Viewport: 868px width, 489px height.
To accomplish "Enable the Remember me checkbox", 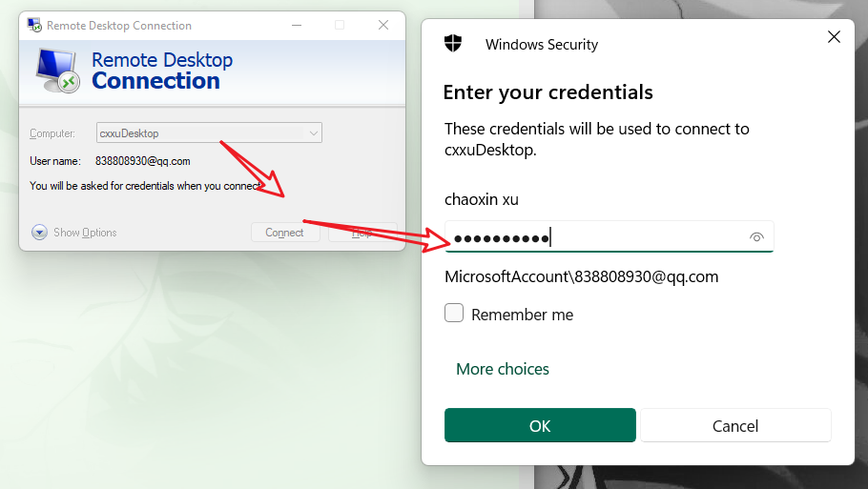I will 454,313.
